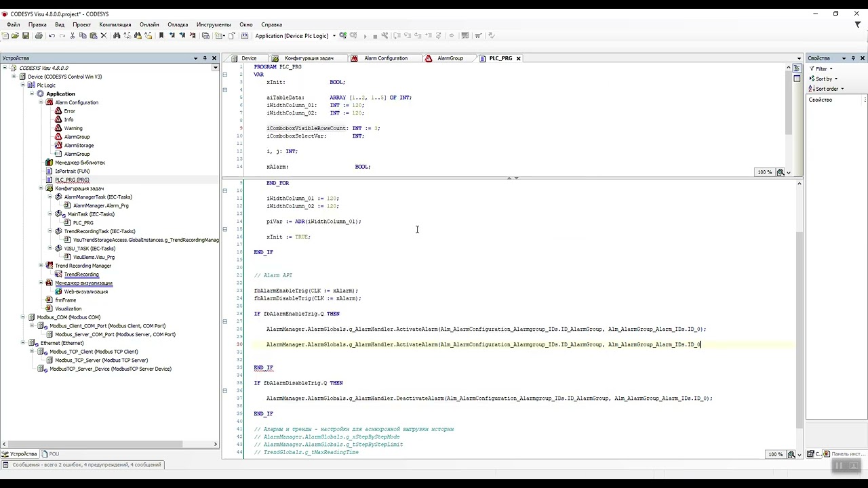Open the editor tab list dropdown arrow
The height and width of the screenshot is (488, 868).
tap(797, 58)
